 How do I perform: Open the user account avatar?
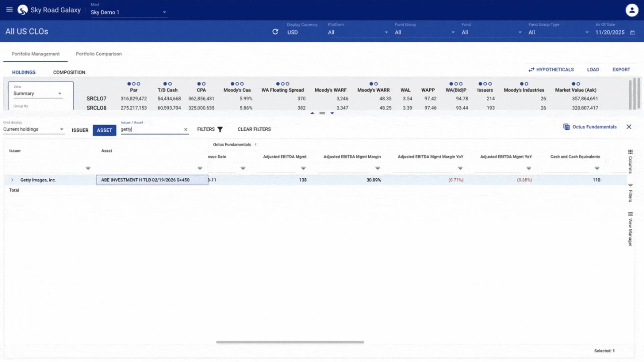[632, 10]
